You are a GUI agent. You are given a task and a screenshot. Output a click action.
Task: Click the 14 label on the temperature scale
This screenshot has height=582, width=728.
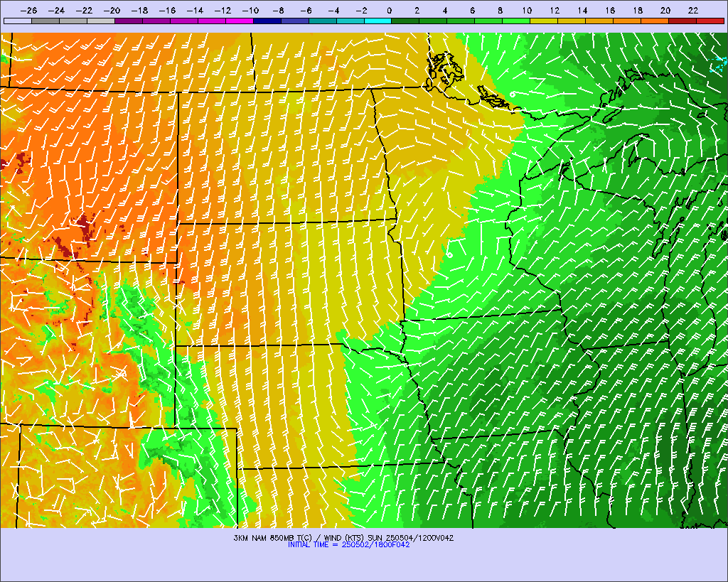pos(583,11)
